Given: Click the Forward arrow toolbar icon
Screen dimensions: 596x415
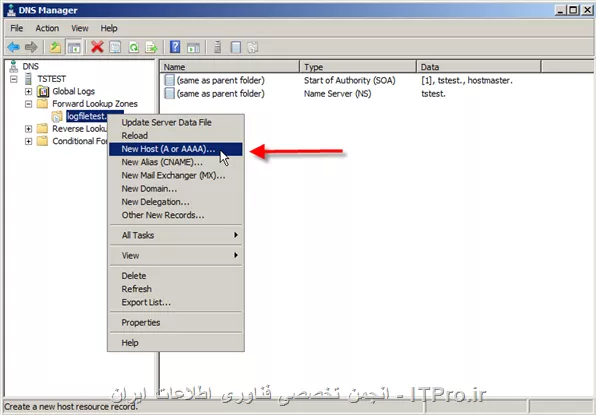Looking at the screenshot, I should click(31, 48).
